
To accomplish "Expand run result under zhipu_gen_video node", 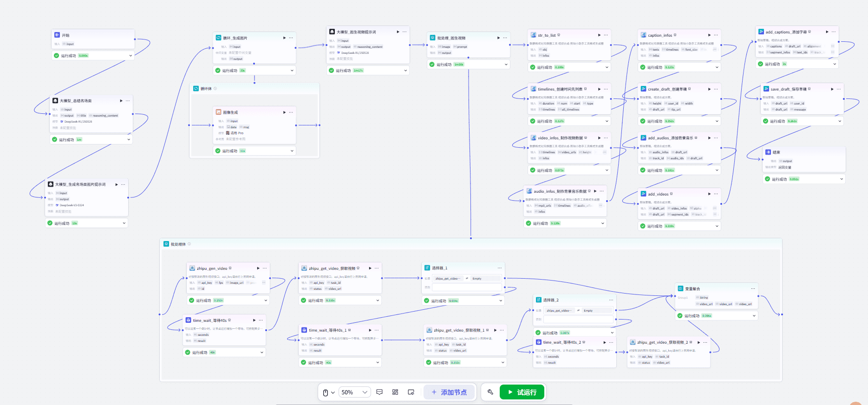I will (266, 300).
